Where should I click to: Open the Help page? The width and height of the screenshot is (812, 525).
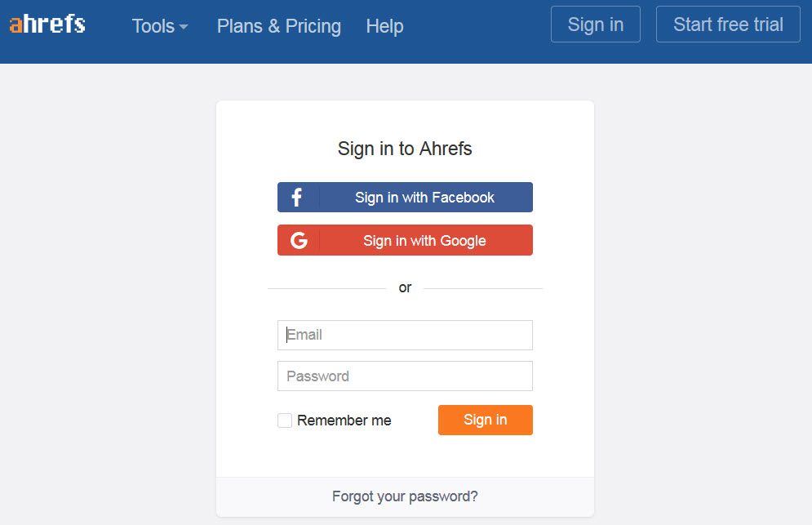click(x=384, y=26)
